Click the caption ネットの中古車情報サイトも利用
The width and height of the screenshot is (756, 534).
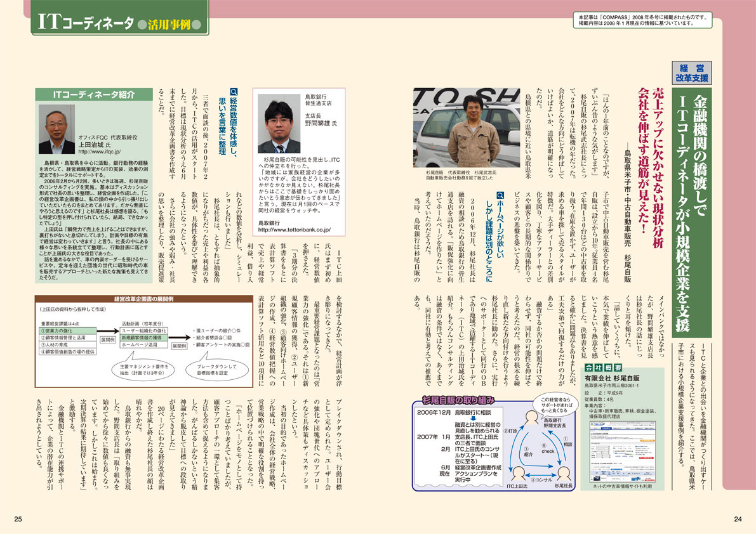coord(622,486)
